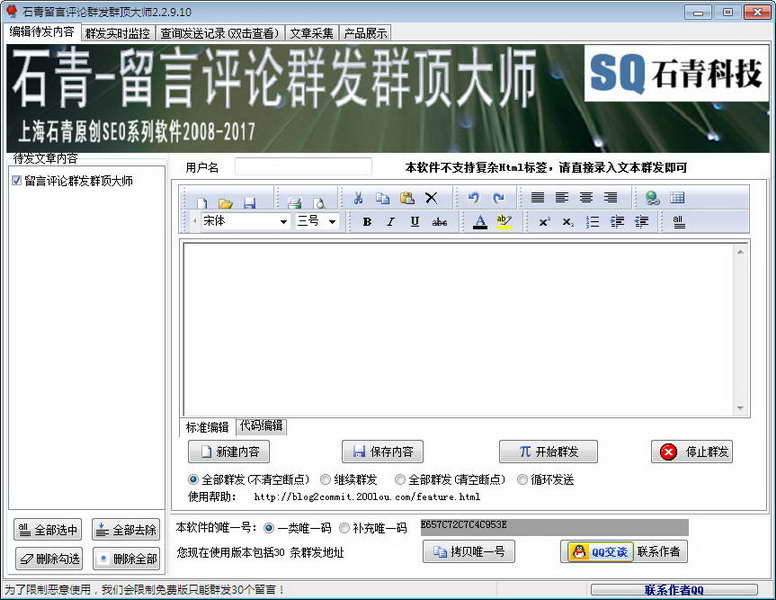Image resolution: width=776 pixels, height=600 pixels.
Task: Choose the 一类唯一码 radio option
Action: pyautogui.click(x=269, y=528)
